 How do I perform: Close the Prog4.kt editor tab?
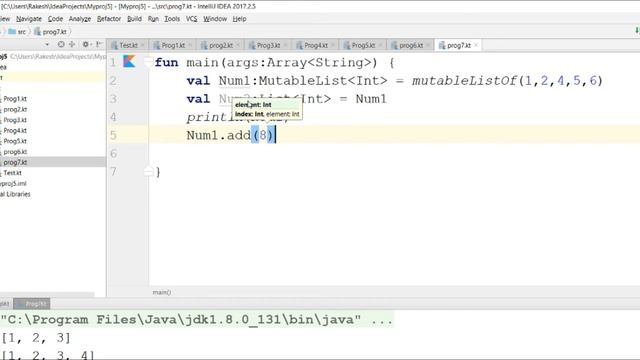[x=333, y=45]
